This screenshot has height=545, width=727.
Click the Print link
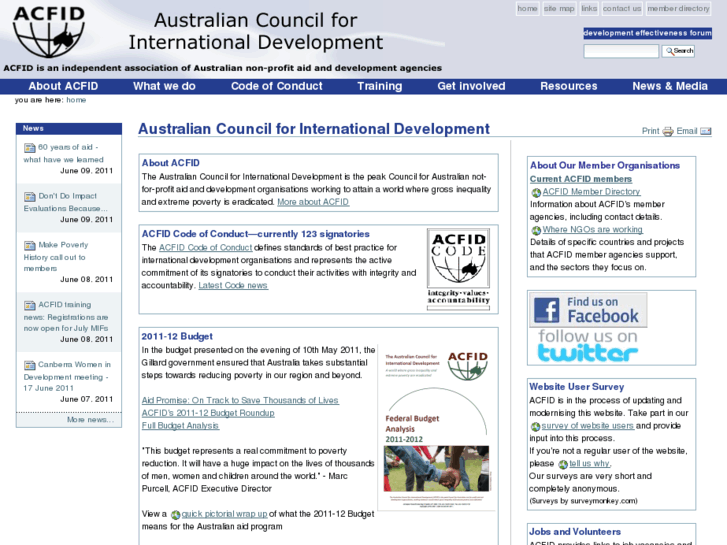coord(650,131)
